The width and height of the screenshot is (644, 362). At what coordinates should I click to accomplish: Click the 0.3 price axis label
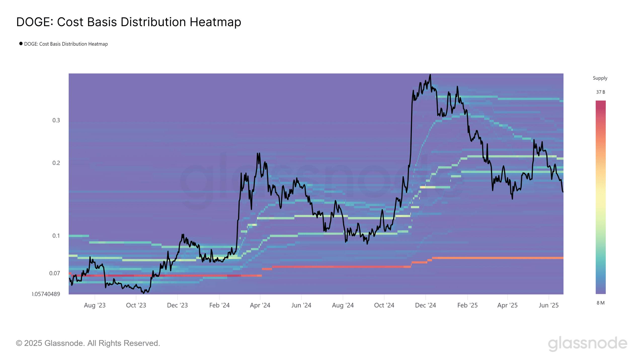(56, 120)
